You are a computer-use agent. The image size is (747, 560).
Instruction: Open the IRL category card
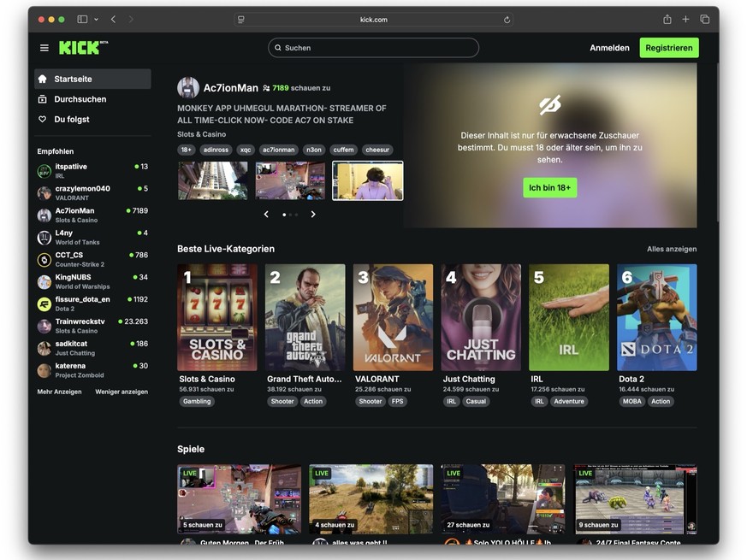pos(569,318)
